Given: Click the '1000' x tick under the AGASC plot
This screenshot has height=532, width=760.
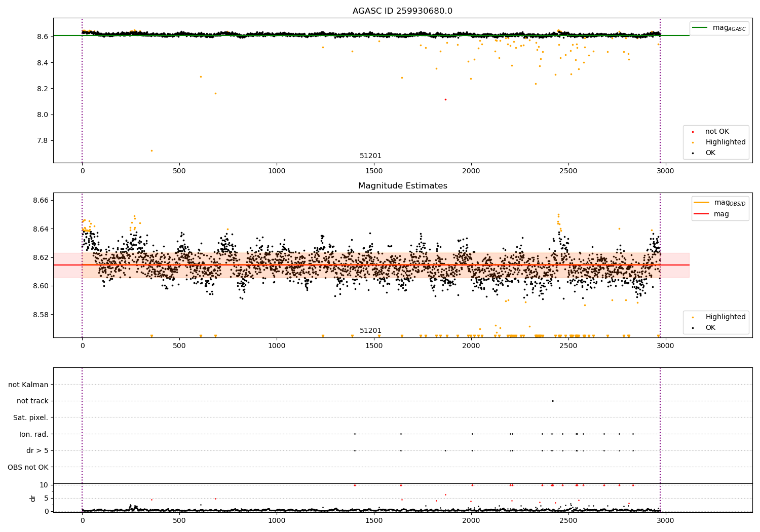Looking at the screenshot, I should point(277,171).
